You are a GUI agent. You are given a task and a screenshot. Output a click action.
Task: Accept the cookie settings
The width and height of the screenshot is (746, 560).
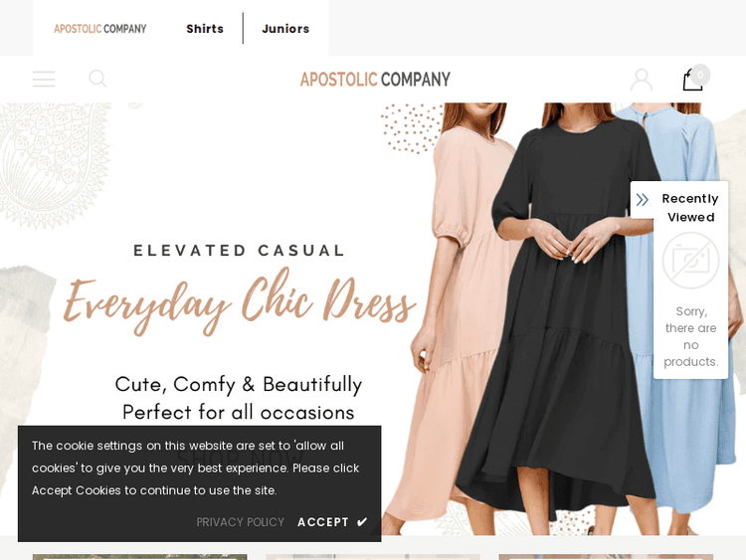332,522
